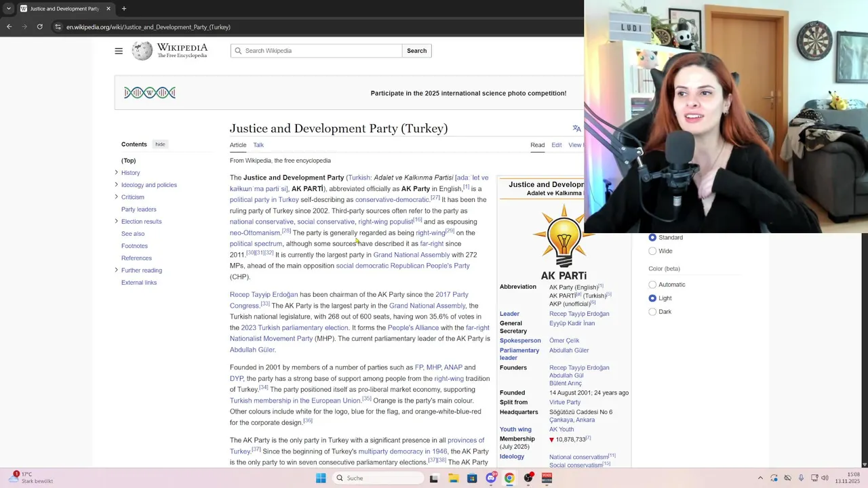Choose the Light color radio option

[652, 298]
